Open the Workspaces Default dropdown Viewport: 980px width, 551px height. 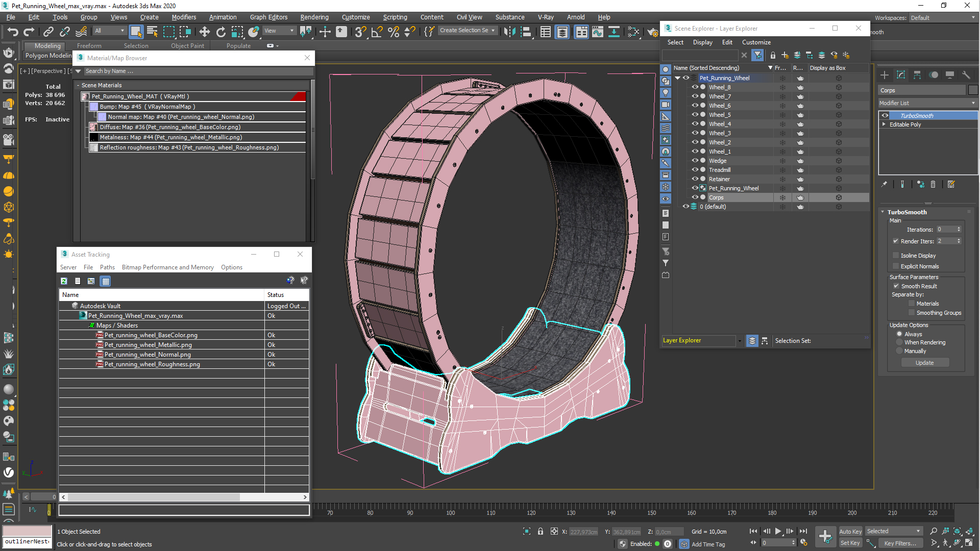(943, 18)
